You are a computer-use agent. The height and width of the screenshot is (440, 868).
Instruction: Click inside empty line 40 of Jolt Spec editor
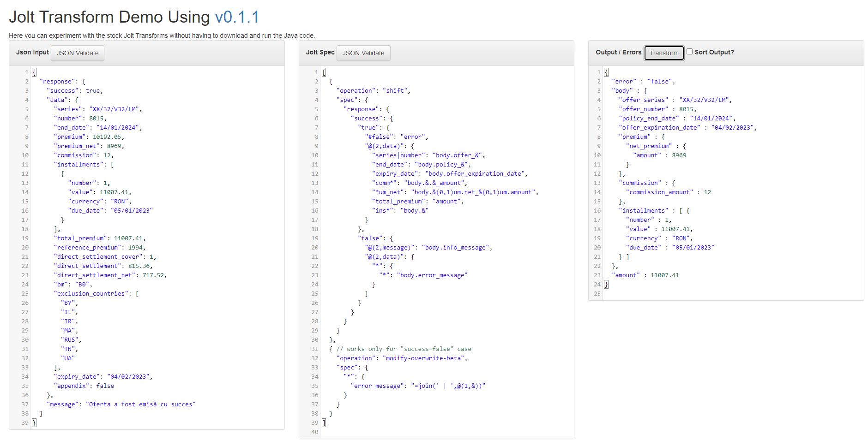pyautogui.click(x=447, y=432)
